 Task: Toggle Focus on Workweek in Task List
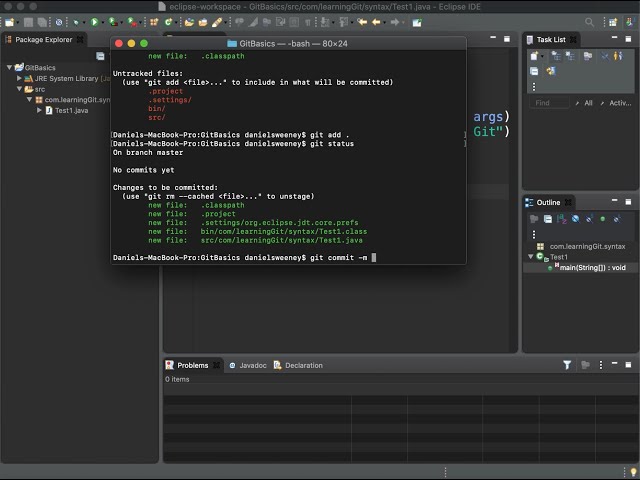point(588,56)
